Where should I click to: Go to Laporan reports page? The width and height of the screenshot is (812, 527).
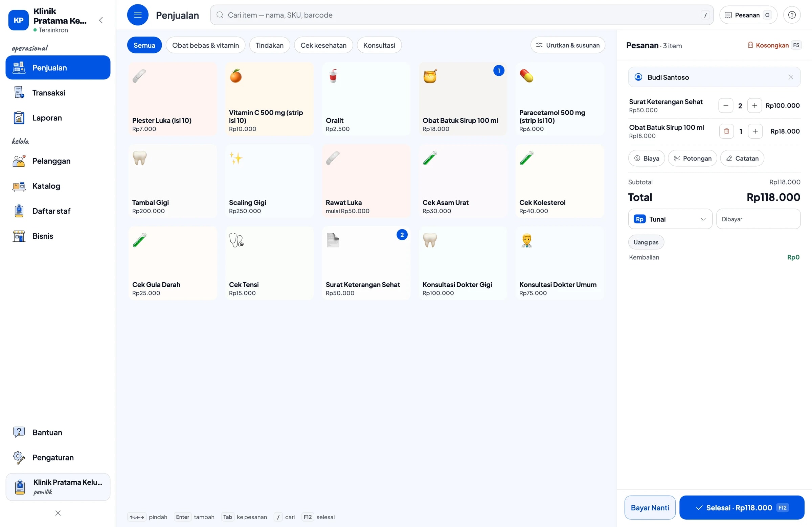[x=58, y=118]
